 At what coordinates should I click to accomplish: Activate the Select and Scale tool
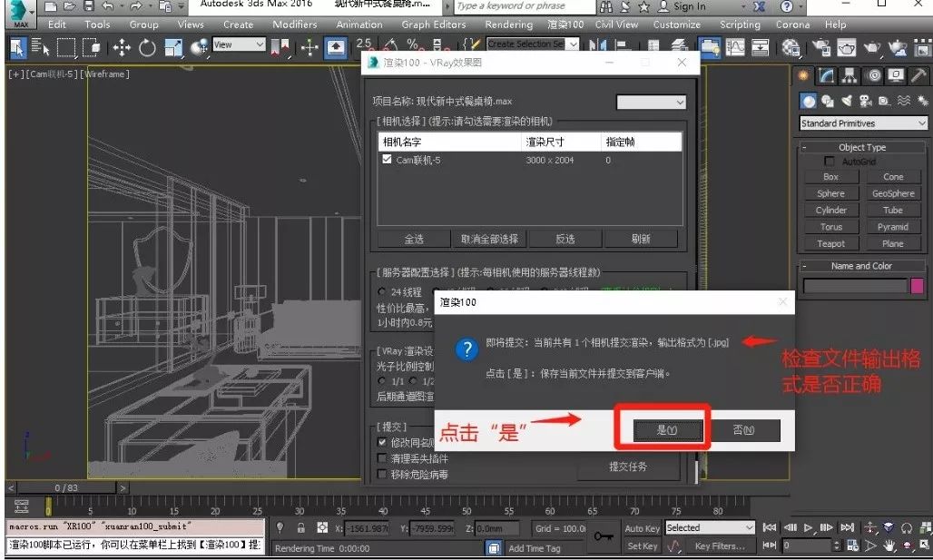[173, 47]
